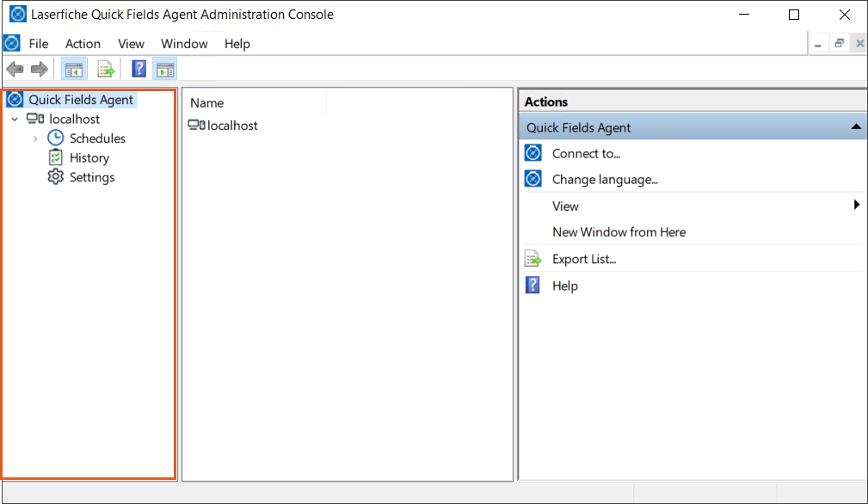Collapse the localhost tree node
The height and width of the screenshot is (504, 868).
15,119
